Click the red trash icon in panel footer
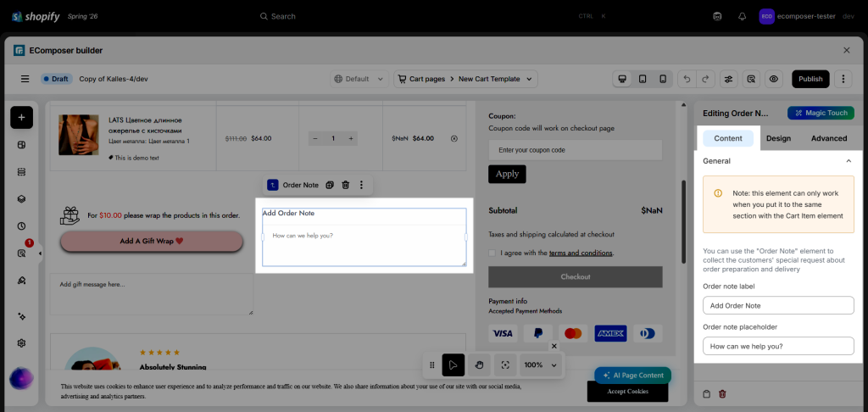Screen dimensions: 868x412 point(722,394)
